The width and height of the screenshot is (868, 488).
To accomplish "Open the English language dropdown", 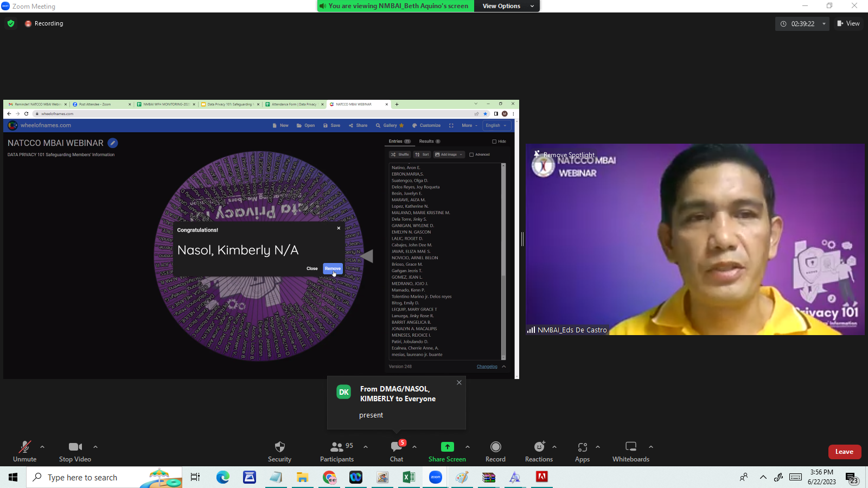I will (x=496, y=125).
